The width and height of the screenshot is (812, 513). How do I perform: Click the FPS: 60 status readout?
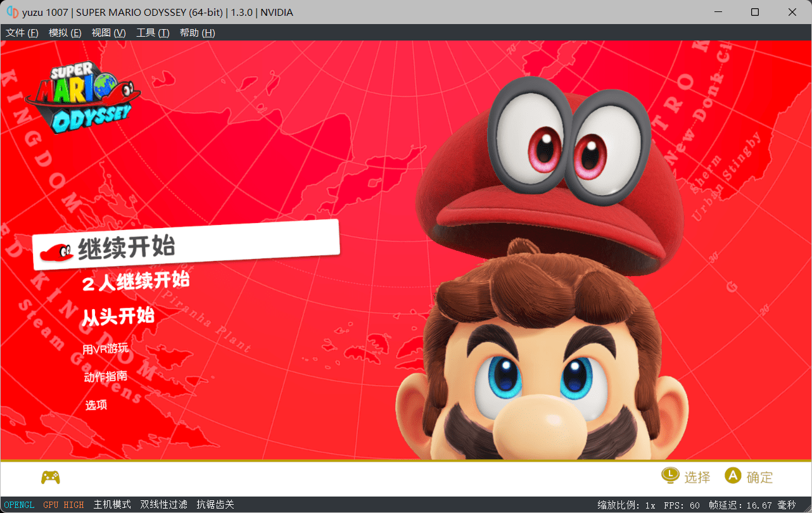point(682,505)
